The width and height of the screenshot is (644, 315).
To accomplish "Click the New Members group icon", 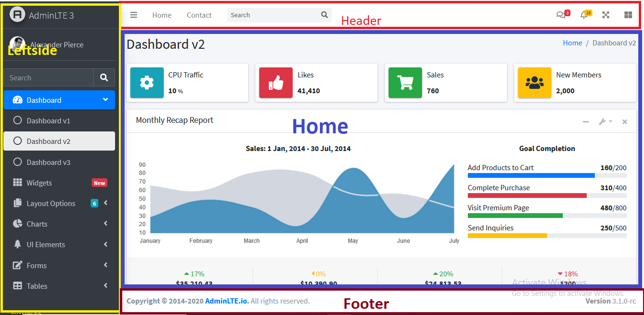I will click(x=534, y=83).
